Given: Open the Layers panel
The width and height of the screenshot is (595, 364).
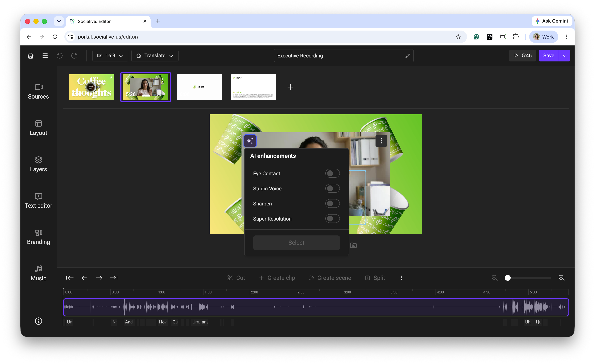Looking at the screenshot, I should pyautogui.click(x=38, y=164).
